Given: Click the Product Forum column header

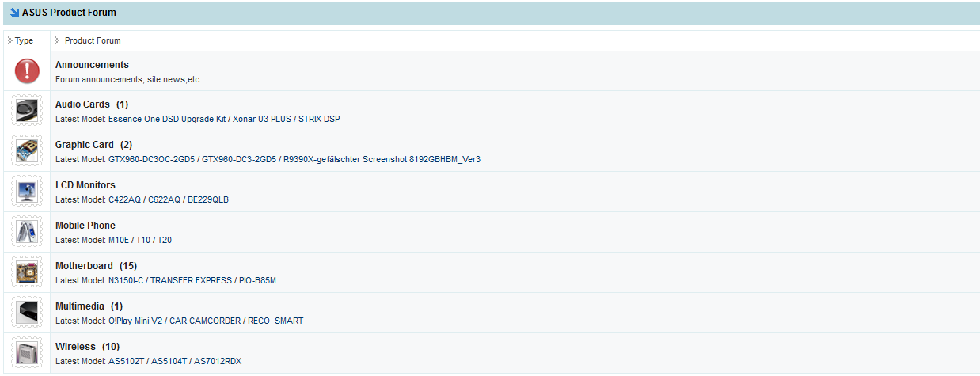Looking at the screenshot, I should tap(93, 40).
